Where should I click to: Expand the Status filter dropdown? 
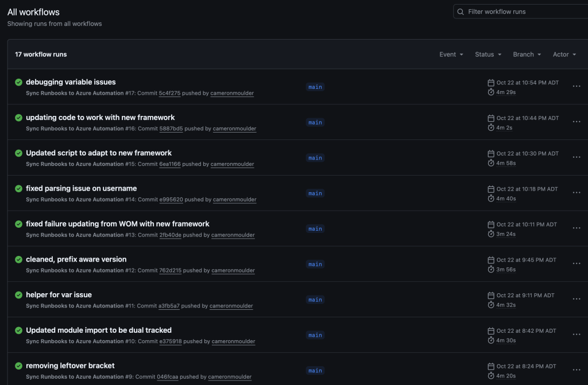488,55
